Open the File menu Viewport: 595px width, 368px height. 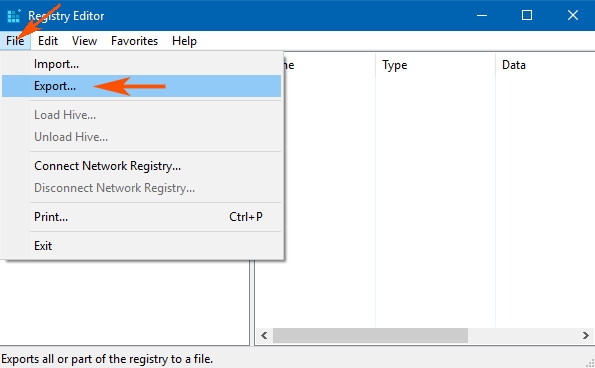tap(15, 41)
